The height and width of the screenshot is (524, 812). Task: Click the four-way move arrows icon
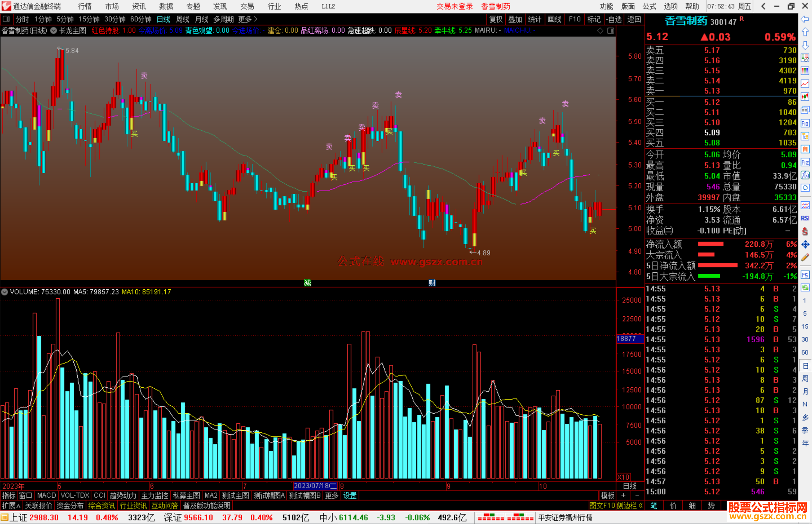(x=805, y=245)
